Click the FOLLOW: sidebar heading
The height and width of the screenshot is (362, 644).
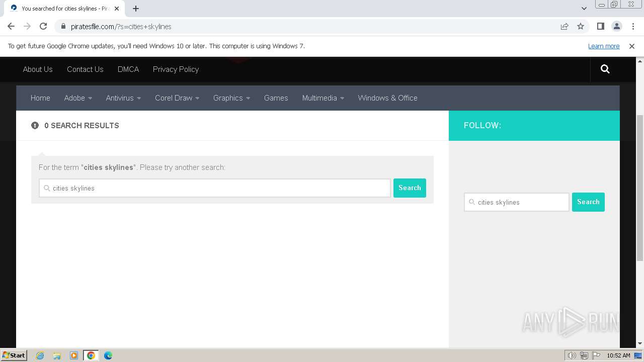pyautogui.click(x=482, y=126)
